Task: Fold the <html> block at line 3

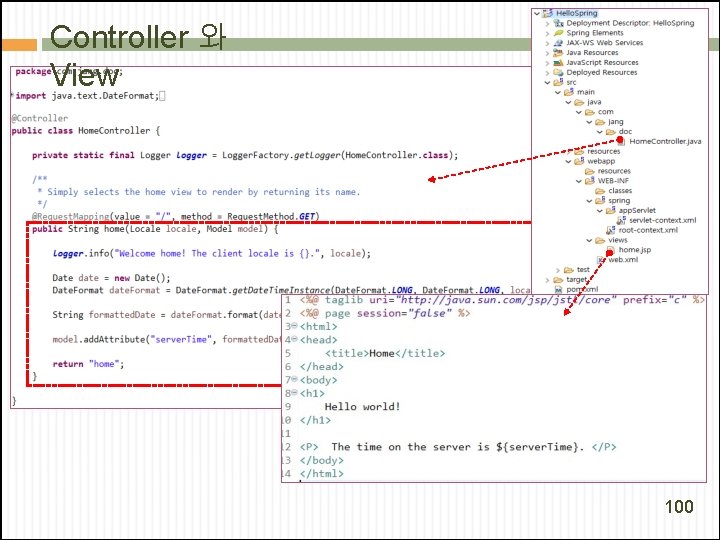Action: pos(294,326)
